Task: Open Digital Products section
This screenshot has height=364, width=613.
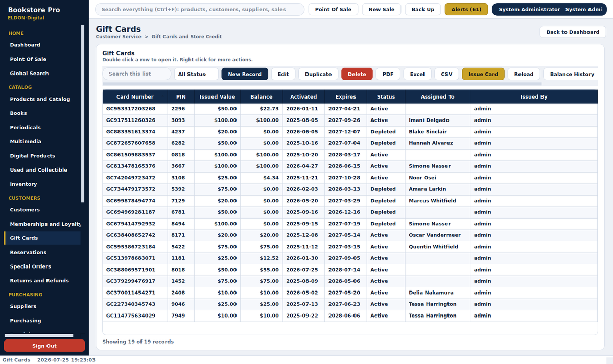Action: coord(42,156)
